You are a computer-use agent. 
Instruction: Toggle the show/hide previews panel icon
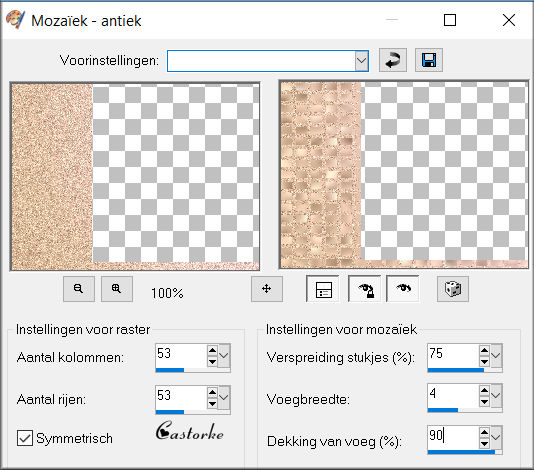tap(323, 289)
